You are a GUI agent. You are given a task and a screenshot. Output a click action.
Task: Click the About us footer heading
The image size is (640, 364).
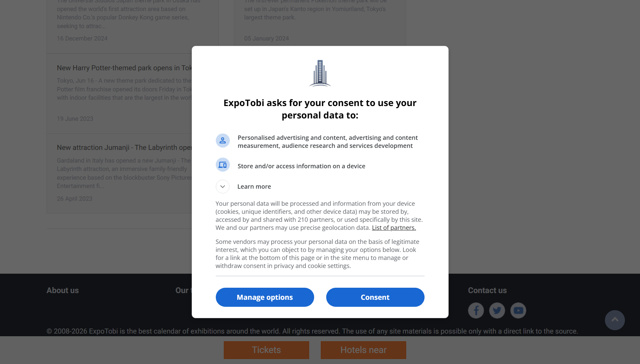click(63, 290)
